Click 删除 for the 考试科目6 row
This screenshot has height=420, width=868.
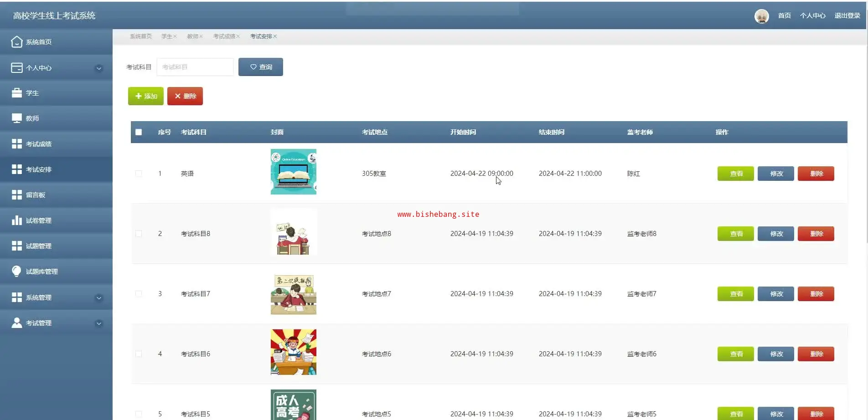816,354
